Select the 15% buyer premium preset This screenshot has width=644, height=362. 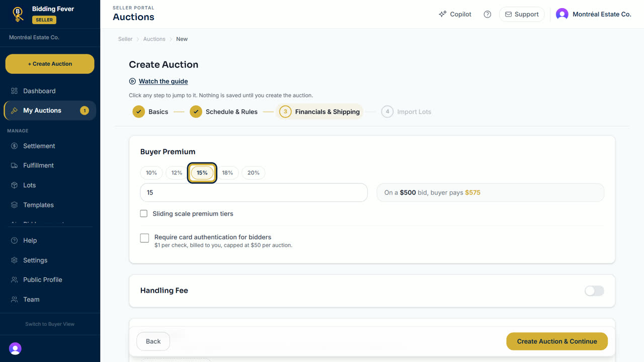click(x=202, y=172)
